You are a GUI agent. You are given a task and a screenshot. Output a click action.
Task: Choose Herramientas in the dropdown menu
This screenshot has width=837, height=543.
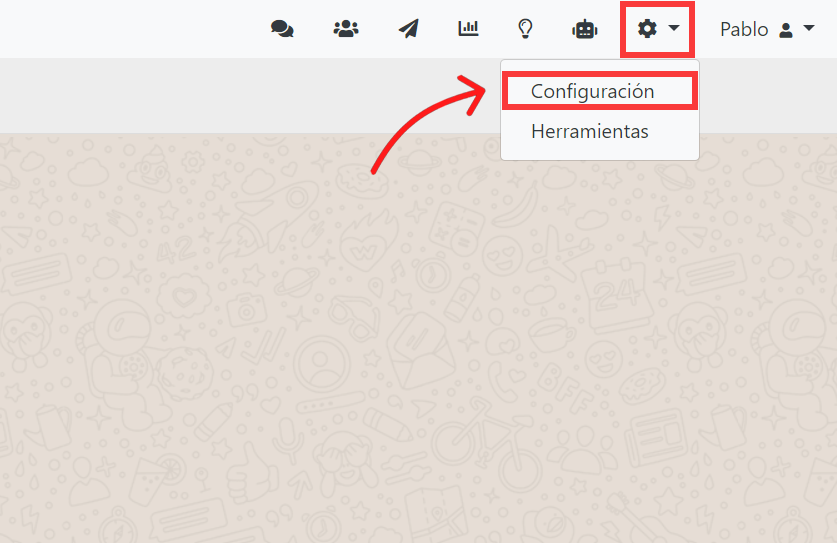click(589, 131)
